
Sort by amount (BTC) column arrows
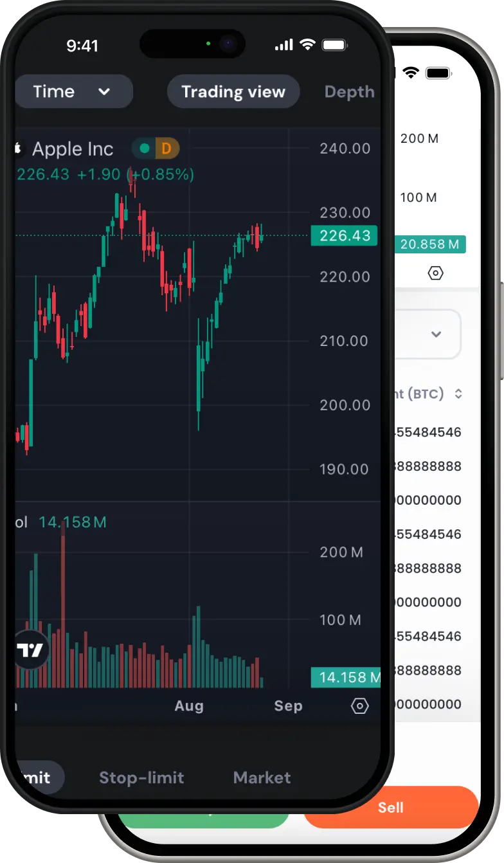click(458, 394)
